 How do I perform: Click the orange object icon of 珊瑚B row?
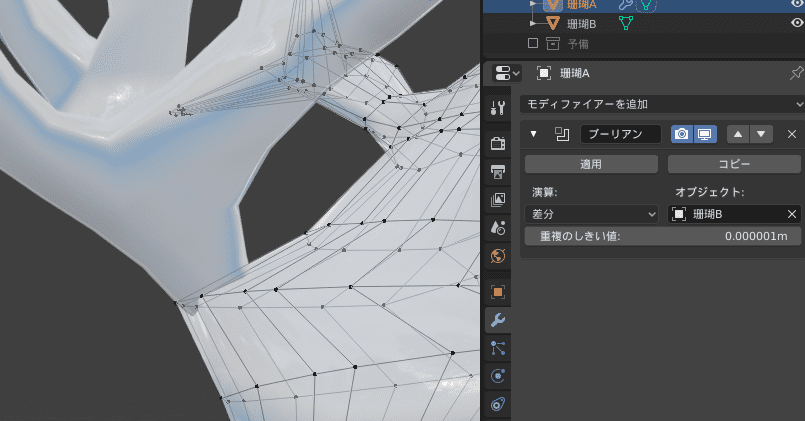pyautogui.click(x=552, y=23)
